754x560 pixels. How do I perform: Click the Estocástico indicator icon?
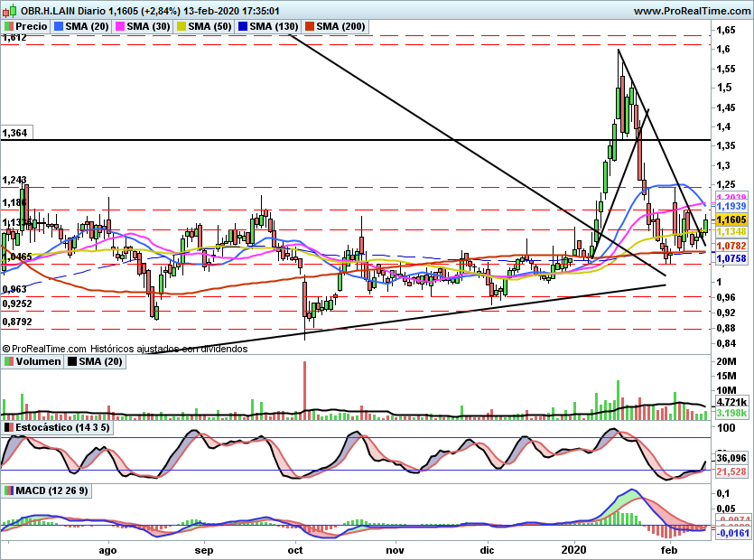(x=9, y=427)
